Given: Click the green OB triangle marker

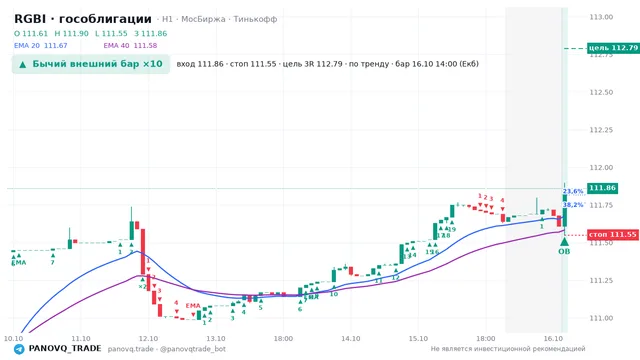Looking at the screenshot, I should coord(564,242).
